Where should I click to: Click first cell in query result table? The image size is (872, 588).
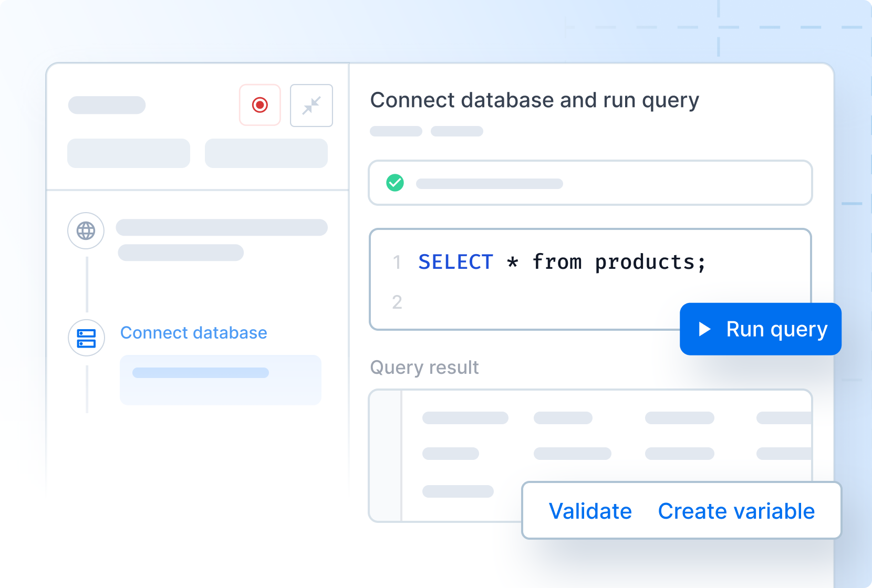coord(465,418)
